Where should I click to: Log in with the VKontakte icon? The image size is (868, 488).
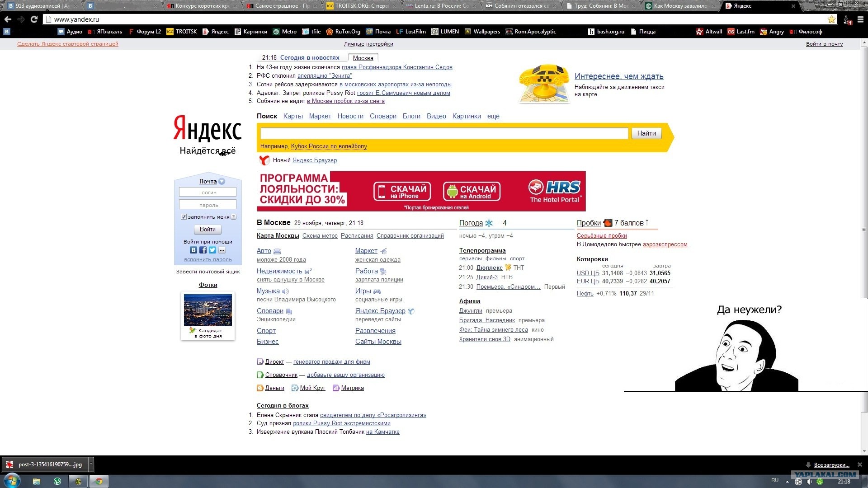[193, 250]
